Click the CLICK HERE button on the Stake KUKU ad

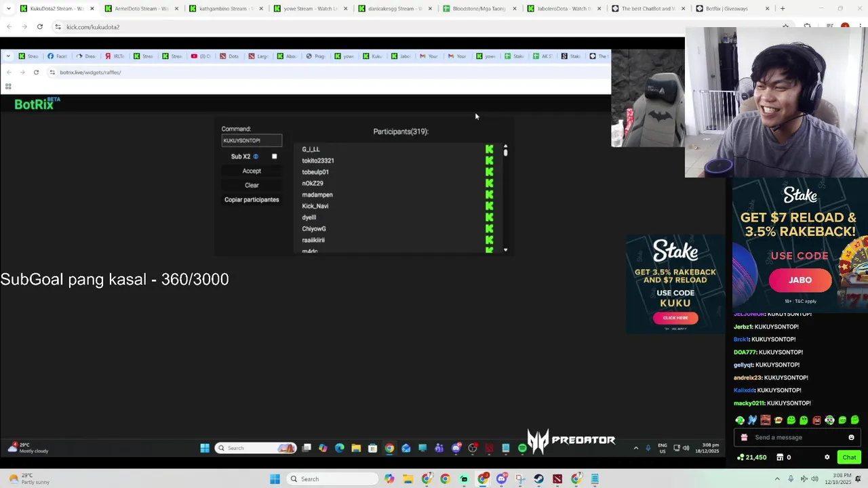click(x=675, y=317)
